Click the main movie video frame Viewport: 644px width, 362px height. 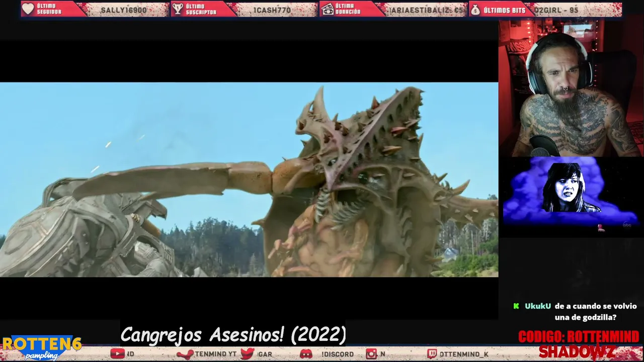coord(249,179)
